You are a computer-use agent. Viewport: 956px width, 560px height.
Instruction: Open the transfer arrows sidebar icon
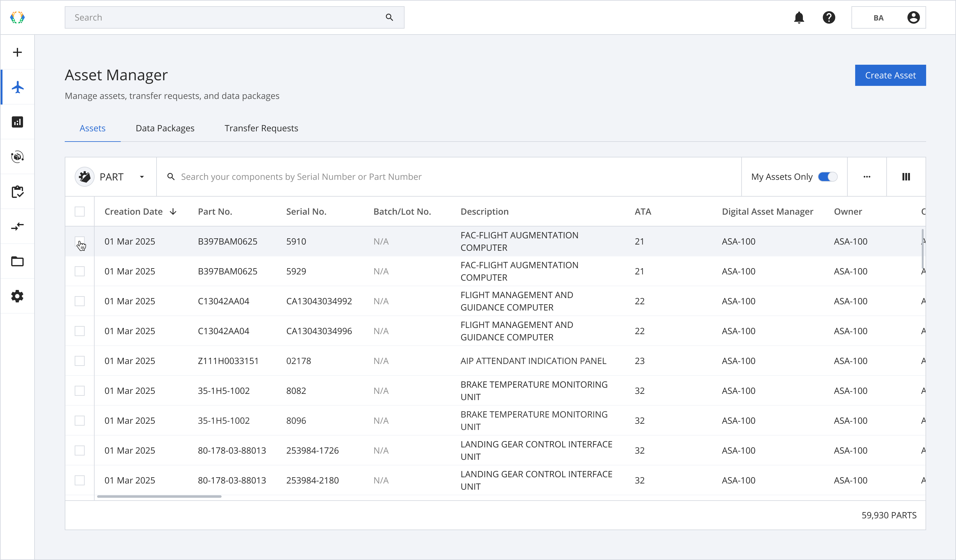tap(17, 227)
